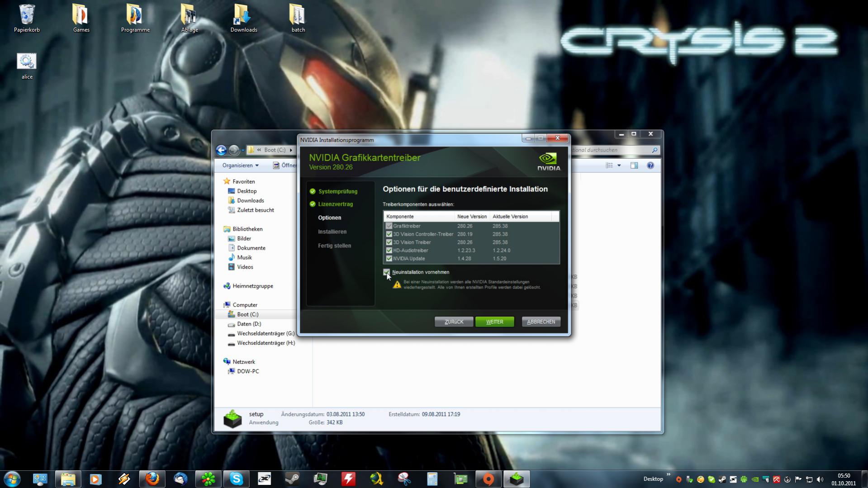Viewport: 868px width, 488px height.
Task: Click the ZURÜCK button
Action: click(x=454, y=322)
